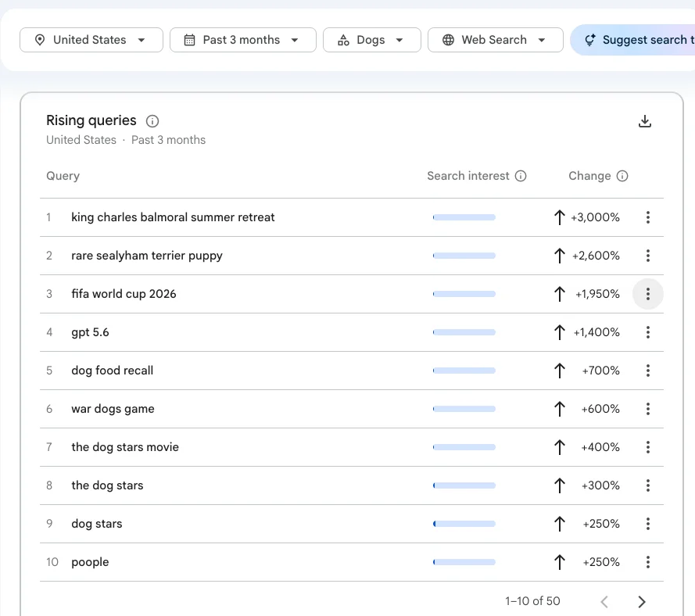Download the Rising queries data

[644, 121]
